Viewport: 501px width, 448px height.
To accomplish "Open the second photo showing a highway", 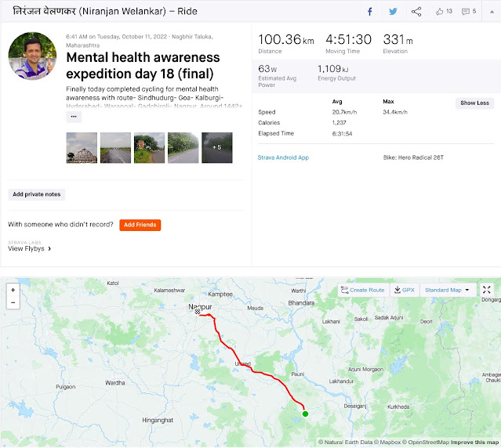I will (x=115, y=148).
